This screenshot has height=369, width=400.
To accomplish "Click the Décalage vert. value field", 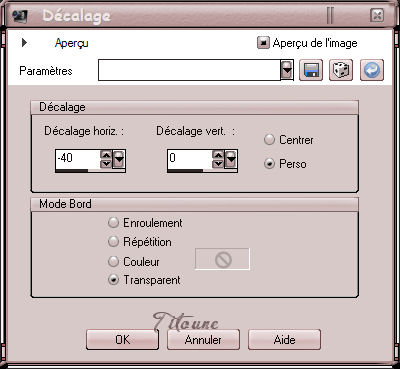I will [x=189, y=158].
